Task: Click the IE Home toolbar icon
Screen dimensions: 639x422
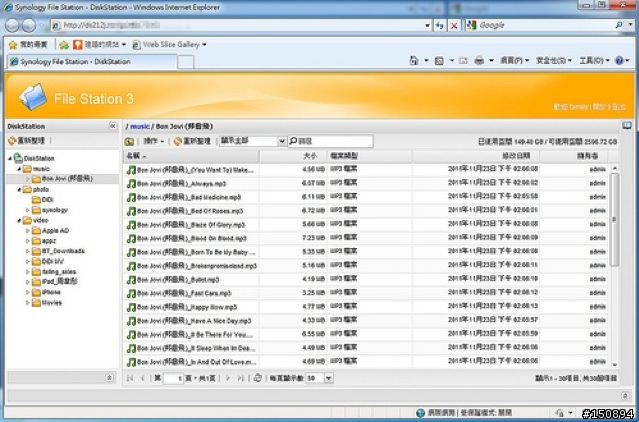Action: [x=414, y=61]
